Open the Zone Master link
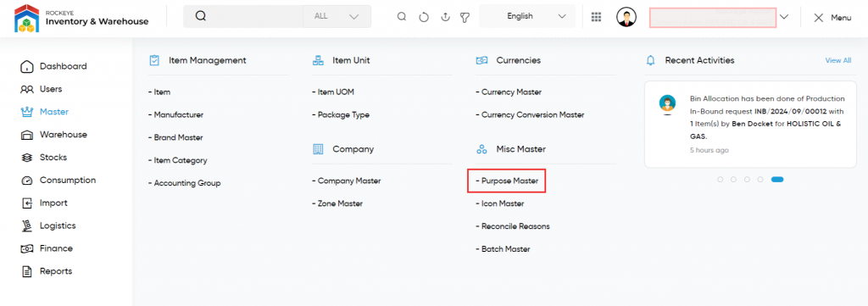Viewport: 868px width, 306px height. tap(337, 203)
